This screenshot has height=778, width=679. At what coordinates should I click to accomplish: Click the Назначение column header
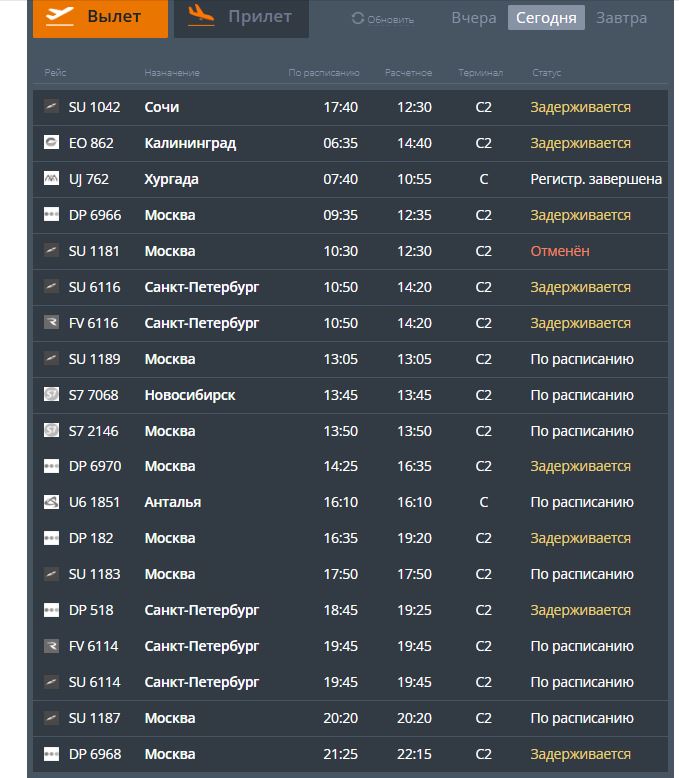172,72
